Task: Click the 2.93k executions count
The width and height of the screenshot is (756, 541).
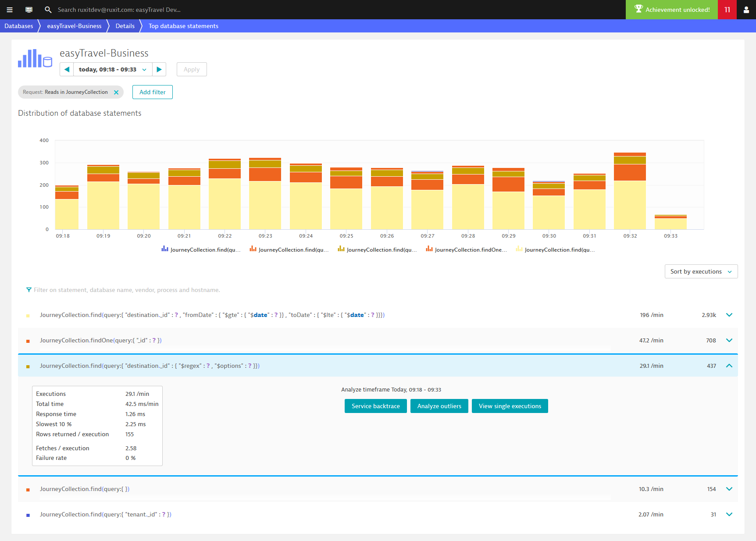Action: [x=709, y=315]
